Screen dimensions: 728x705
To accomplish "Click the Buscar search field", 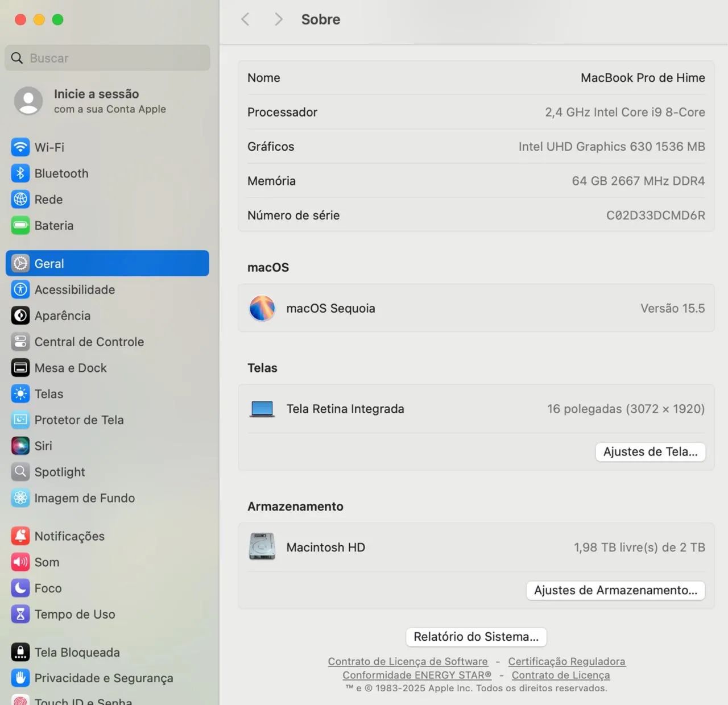I will tap(107, 58).
